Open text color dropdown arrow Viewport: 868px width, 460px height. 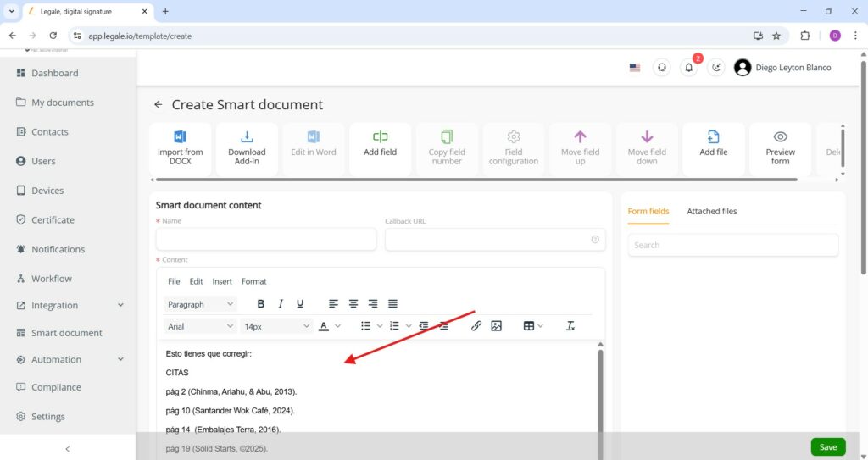click(337, 326)
